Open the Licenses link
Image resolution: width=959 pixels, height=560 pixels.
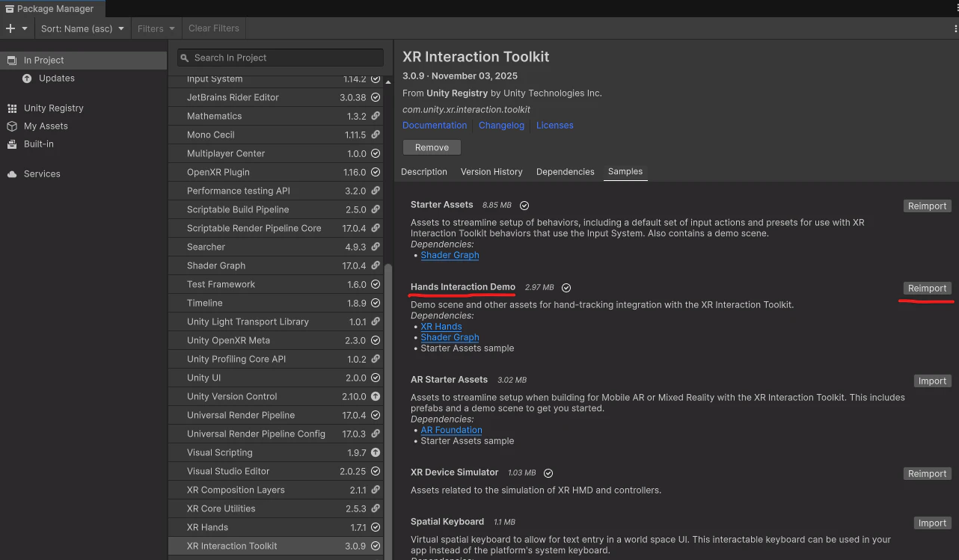555,126
